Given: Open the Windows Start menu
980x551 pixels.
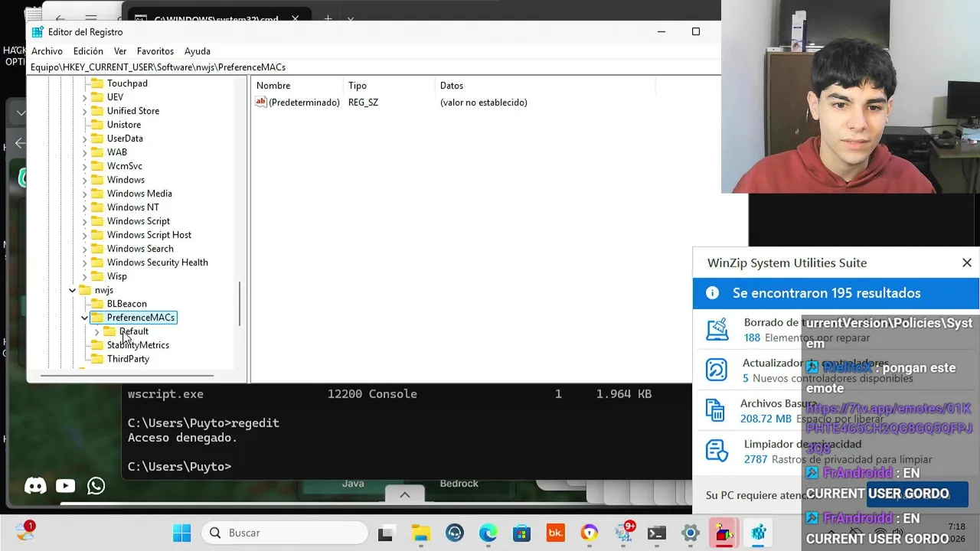Looking at the screenshot, I should click(181, 533).
